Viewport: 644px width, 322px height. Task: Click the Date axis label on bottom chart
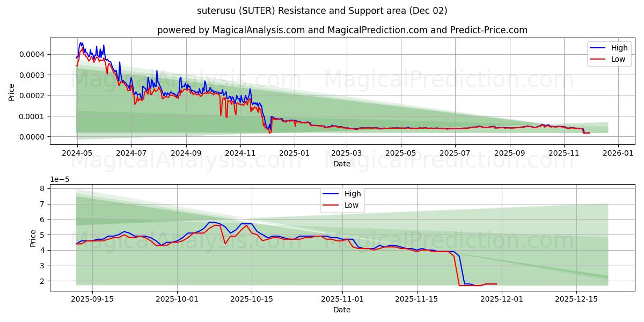(x=342, y=309)
